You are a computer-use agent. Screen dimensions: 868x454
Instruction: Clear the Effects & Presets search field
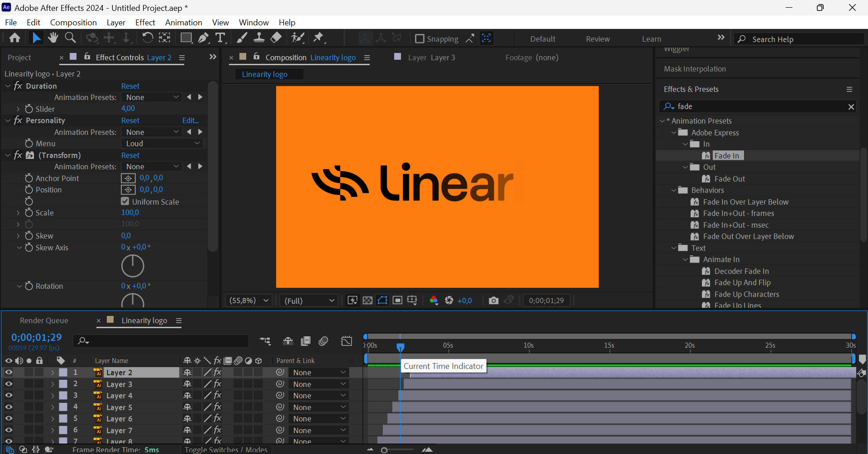click(x=851, y=107)
